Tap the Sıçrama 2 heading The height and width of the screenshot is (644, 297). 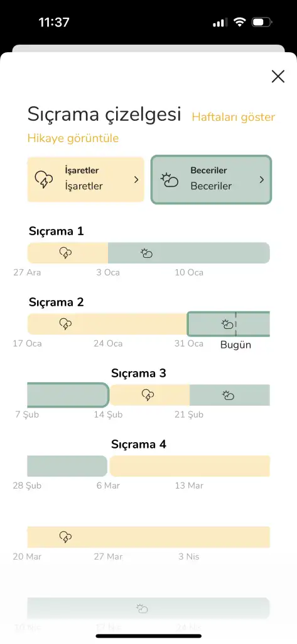click(x=57, y=303)
